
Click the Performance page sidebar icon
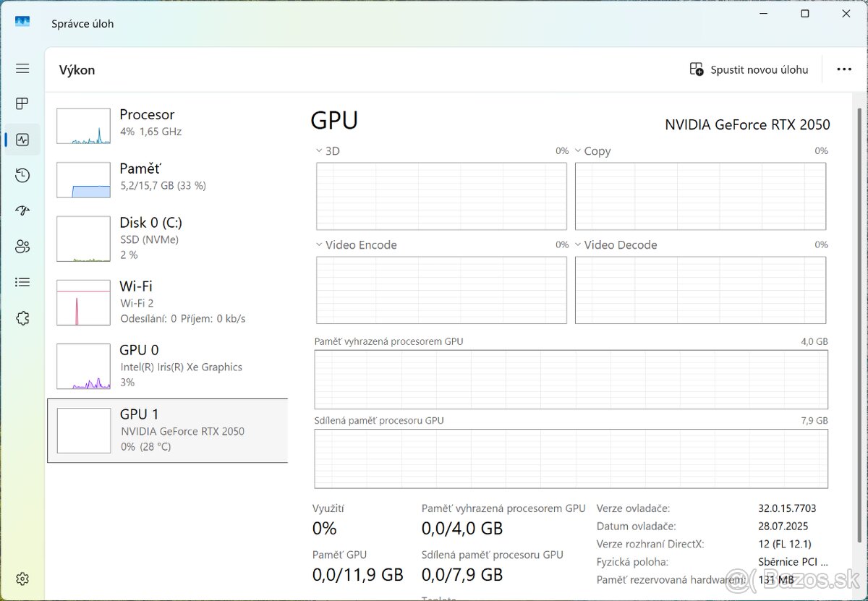(x=22, y=140)
